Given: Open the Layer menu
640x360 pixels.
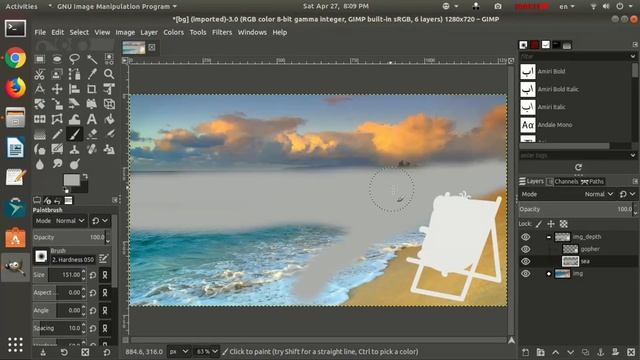Looking at the screenshot, I should (x=149, y=32).
